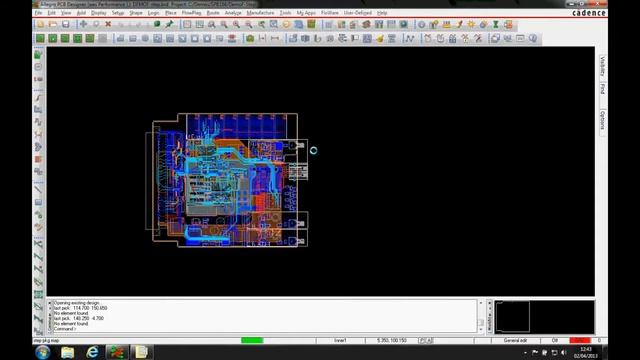This screenshot has height=360, width=640.
Task: Click the red stamp toolbar icon
Action: point(232,38)
